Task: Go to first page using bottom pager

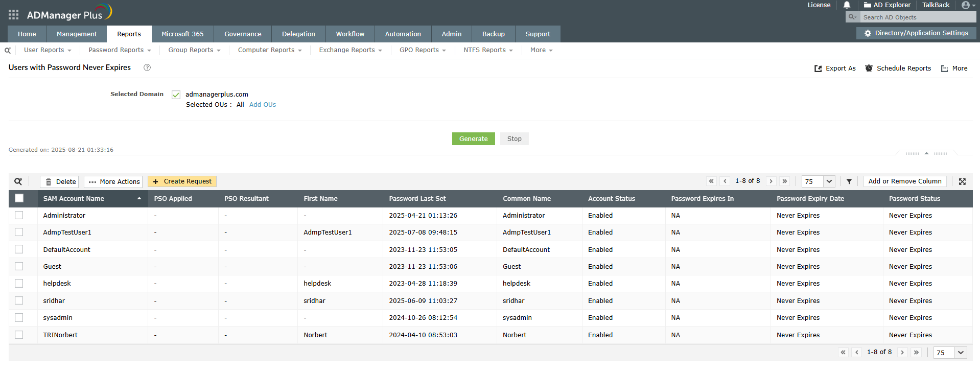Action: [843, 353]
